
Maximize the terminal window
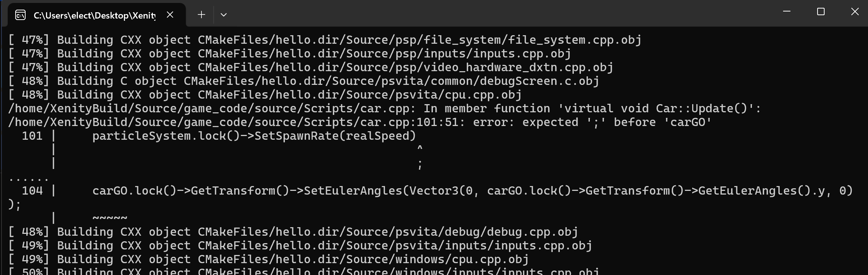(821, 12)
